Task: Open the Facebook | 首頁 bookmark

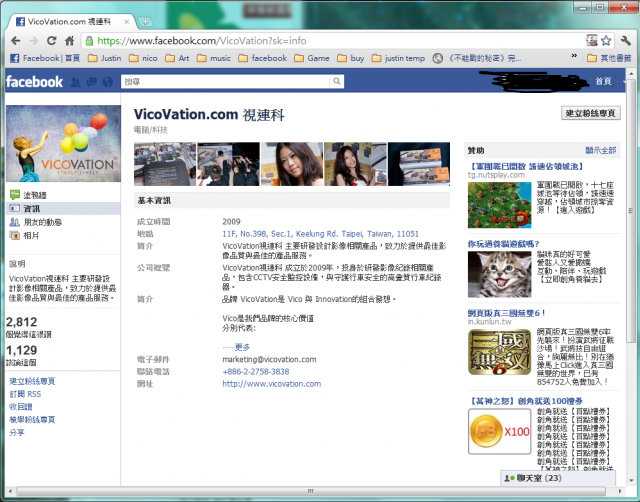Action: point(45,58)
